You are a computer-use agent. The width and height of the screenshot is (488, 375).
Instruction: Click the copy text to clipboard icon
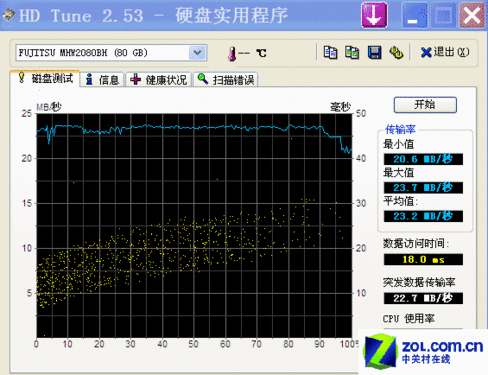330,52
